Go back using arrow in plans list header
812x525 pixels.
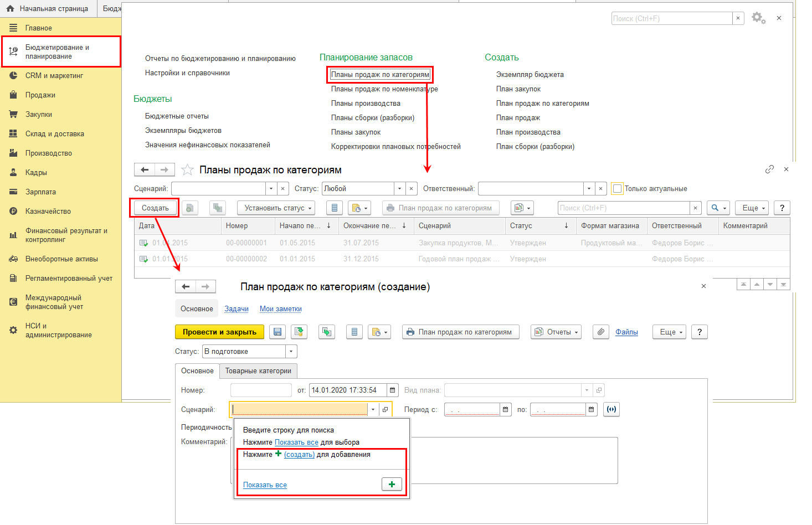pos(145,169)
